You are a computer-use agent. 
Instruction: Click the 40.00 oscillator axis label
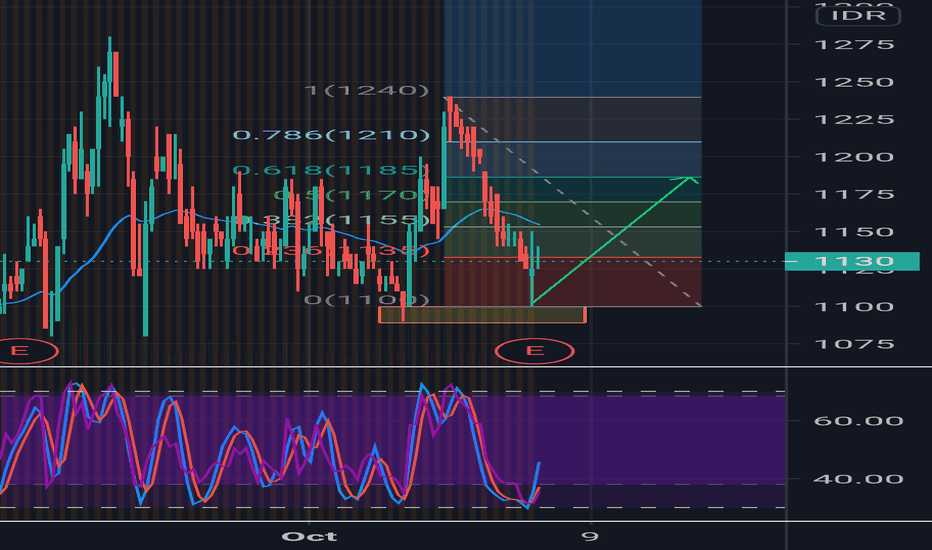point(858,479)
